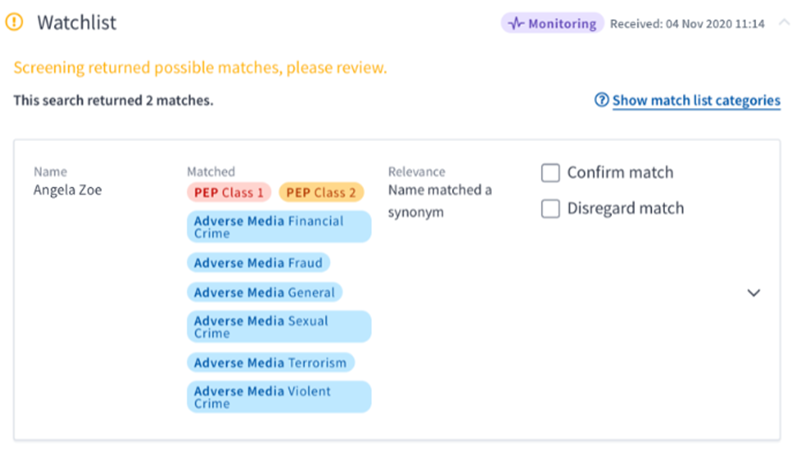
Task: Collapse the Watchlist section with top chevron
Action: tap(784, 23)
